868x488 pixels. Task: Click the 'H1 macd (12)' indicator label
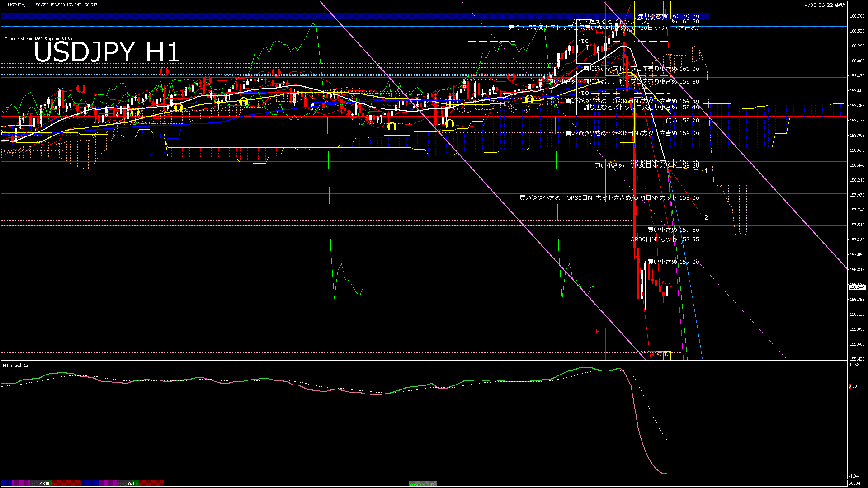17,365
